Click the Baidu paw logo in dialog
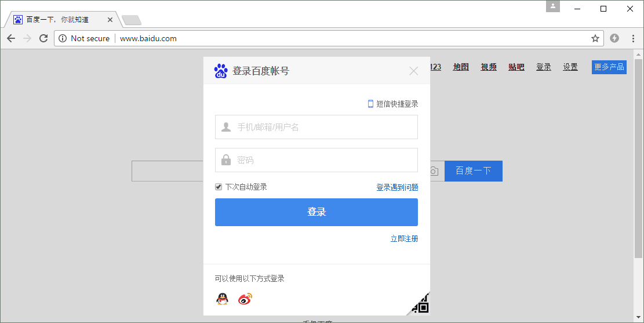This screenshot has width=644, height=323. click(x=221, y=71)
